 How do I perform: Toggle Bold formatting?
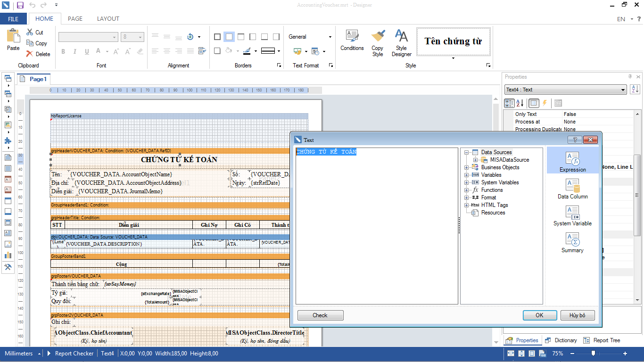[63, 51]
